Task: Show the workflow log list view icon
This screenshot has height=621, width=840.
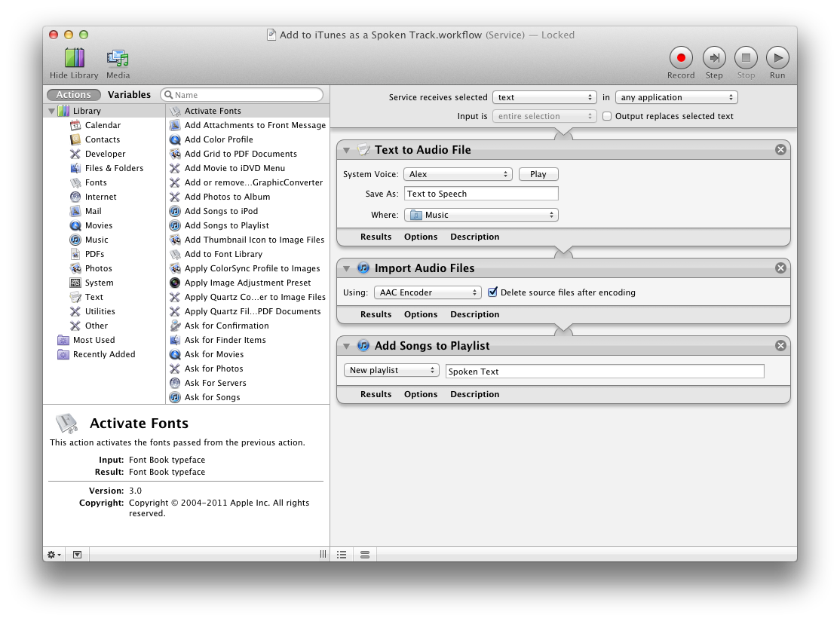Action: pyautogui.click(x=342, y=555)
